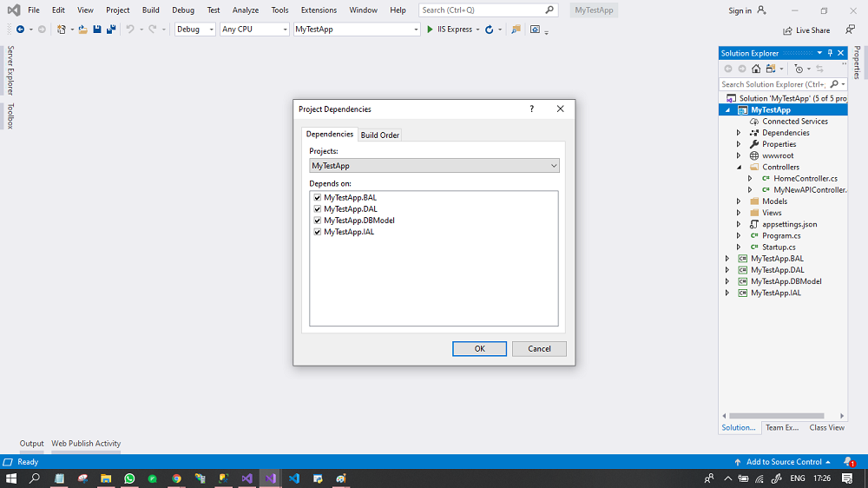Click the notifications bell in status bar
Screen dimensions: 868x488
(849, 461)
